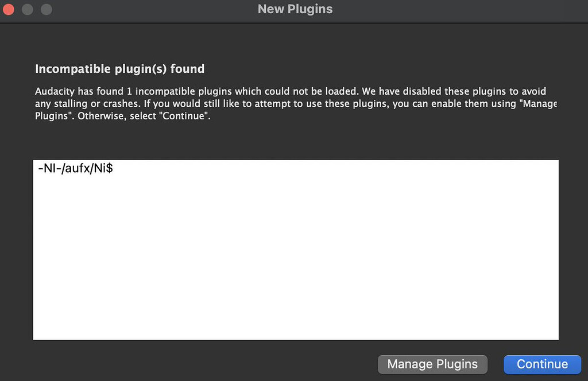Viewport: 588px width, 381px height.
Task: Click the middle gray window control
Action: click(x=27, y=9)
